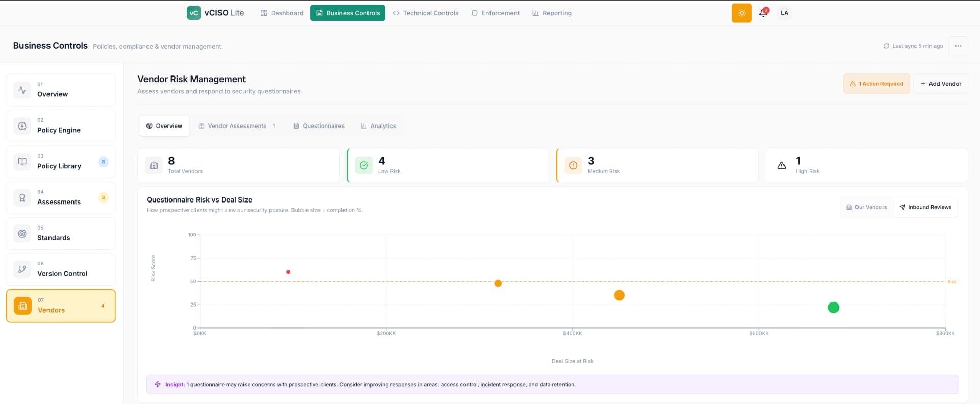
Task: Click the Policy Engine icon in sidebar
Action: (22, 125)
